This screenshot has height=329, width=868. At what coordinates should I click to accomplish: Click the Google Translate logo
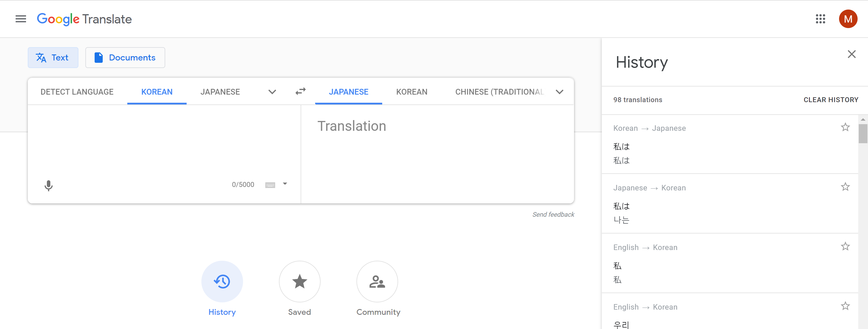click(x=84, y=19)
